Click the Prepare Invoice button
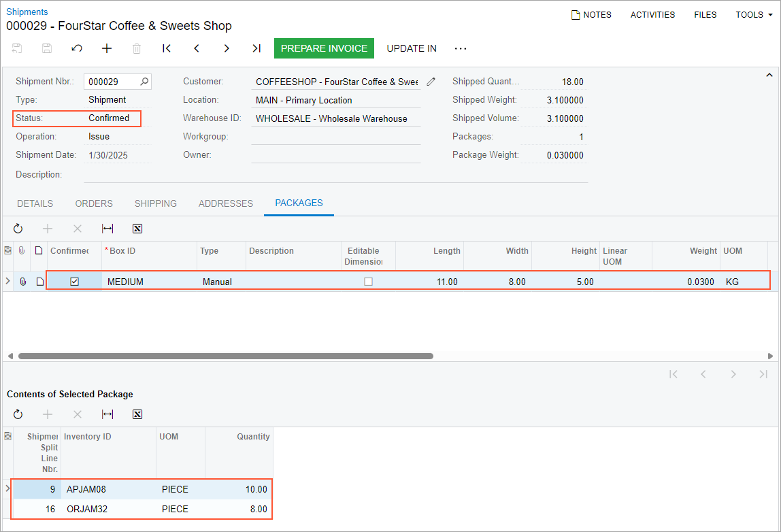Screen dimensions: 781x532 click(x=324, y=48)
